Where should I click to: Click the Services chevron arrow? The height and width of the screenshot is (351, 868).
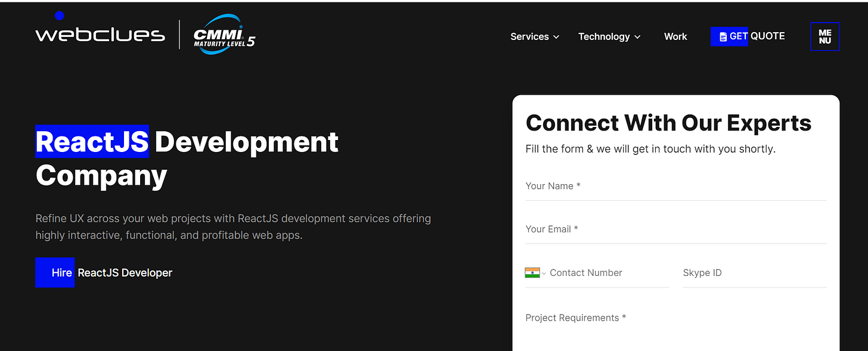(557, 36)
